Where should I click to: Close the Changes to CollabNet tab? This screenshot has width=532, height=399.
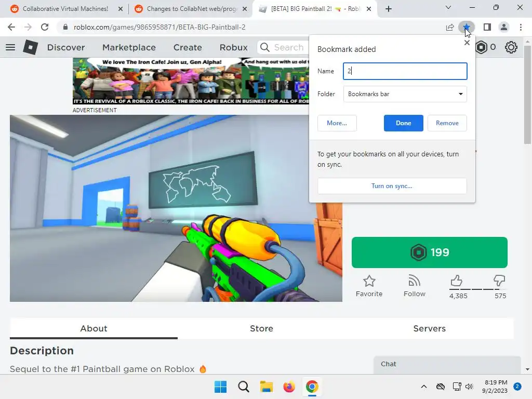point(245,9)
